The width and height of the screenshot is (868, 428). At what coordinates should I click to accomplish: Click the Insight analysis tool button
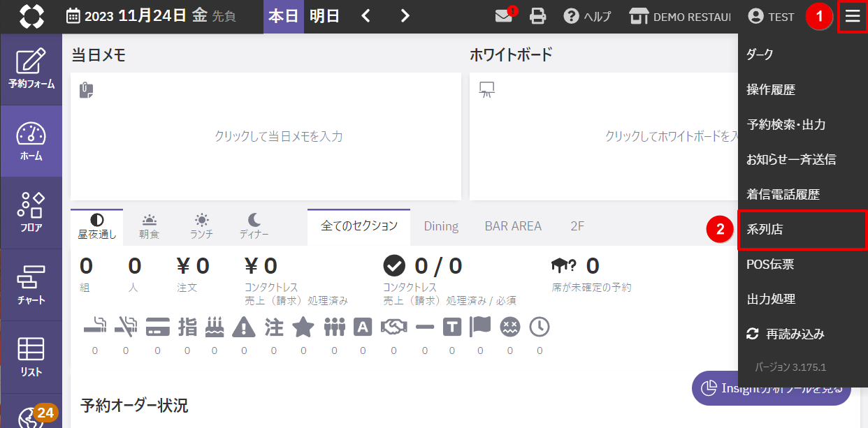(771, 388)
